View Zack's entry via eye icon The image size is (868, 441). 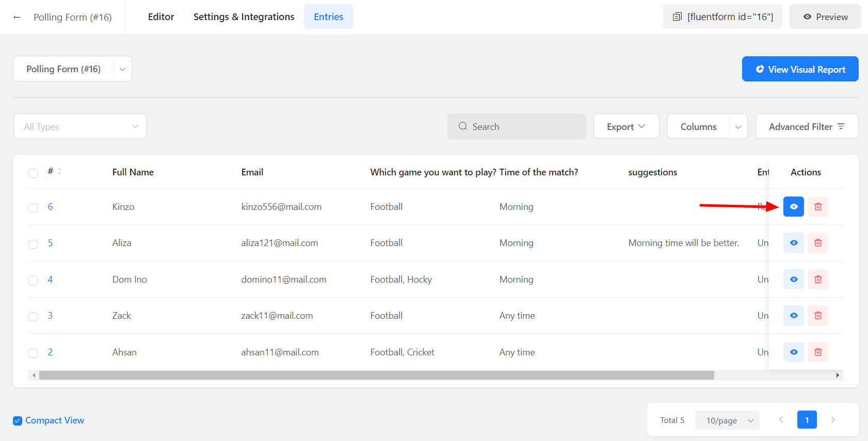pos(793,316)
